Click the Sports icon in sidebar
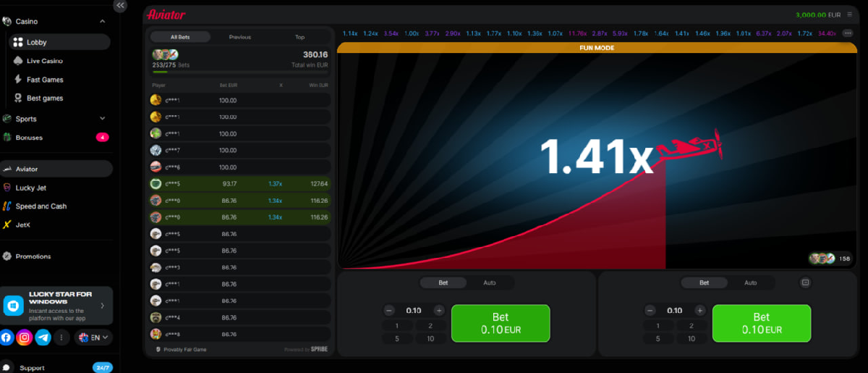This screenshot has width=868, height=373. (x=7, y=119)
